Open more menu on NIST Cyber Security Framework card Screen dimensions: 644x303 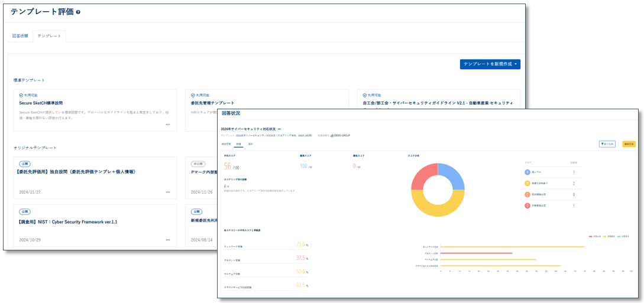click(167, 240)
